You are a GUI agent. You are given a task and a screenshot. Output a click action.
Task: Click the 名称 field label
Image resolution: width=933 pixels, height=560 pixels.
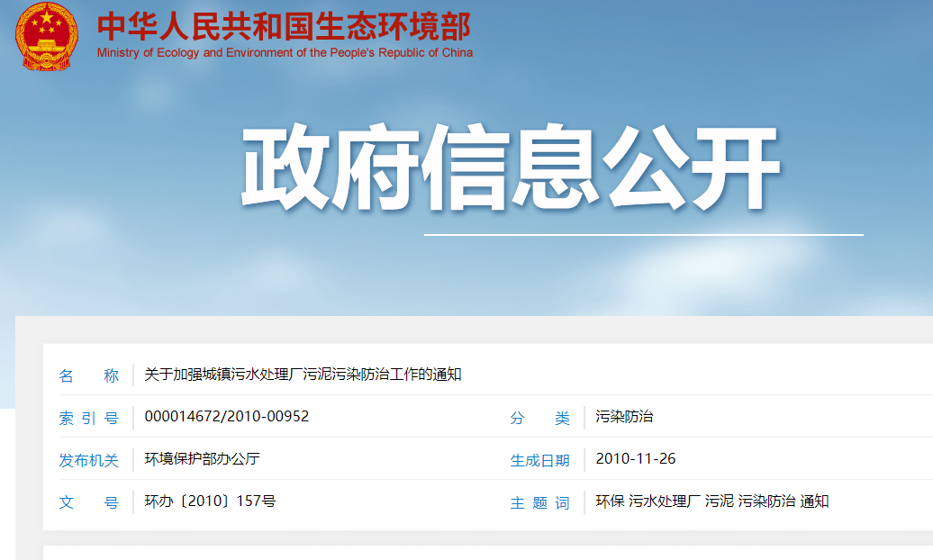tap(88, 375)
